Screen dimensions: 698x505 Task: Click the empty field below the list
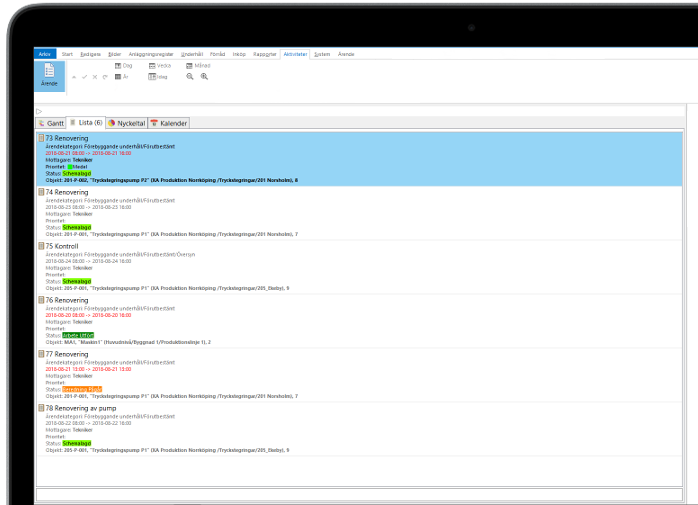coord(359,495)
